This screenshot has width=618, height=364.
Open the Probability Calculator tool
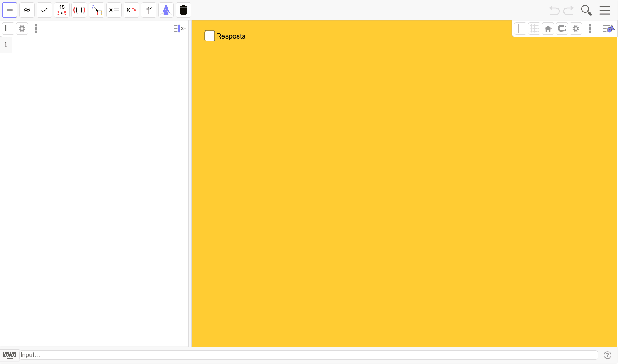(x=166, y=10)
